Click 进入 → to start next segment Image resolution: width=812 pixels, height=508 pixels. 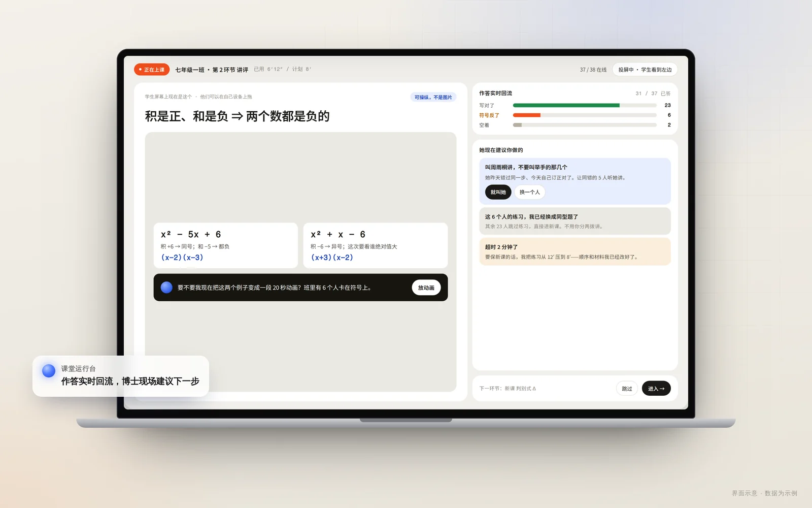click(656, 389)
